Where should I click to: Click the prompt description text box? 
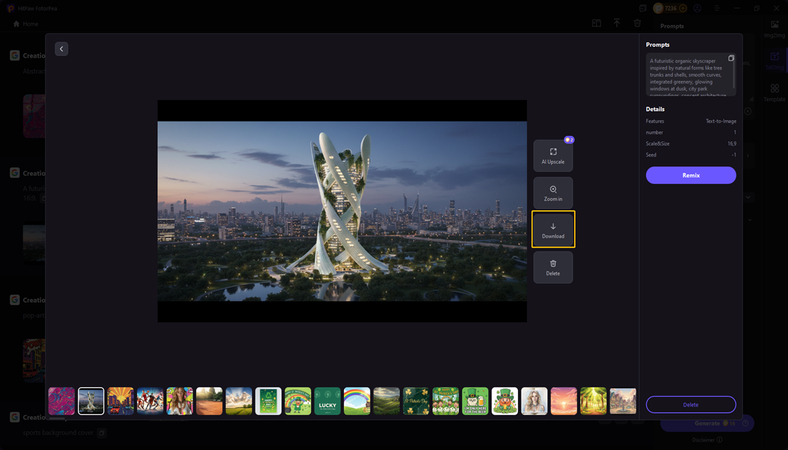pos(687,74)
